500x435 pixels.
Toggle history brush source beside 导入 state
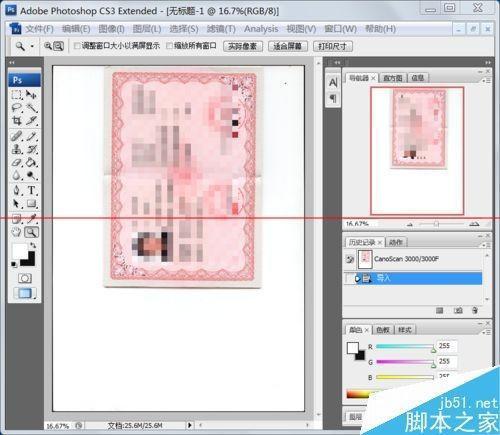(349, 278)
